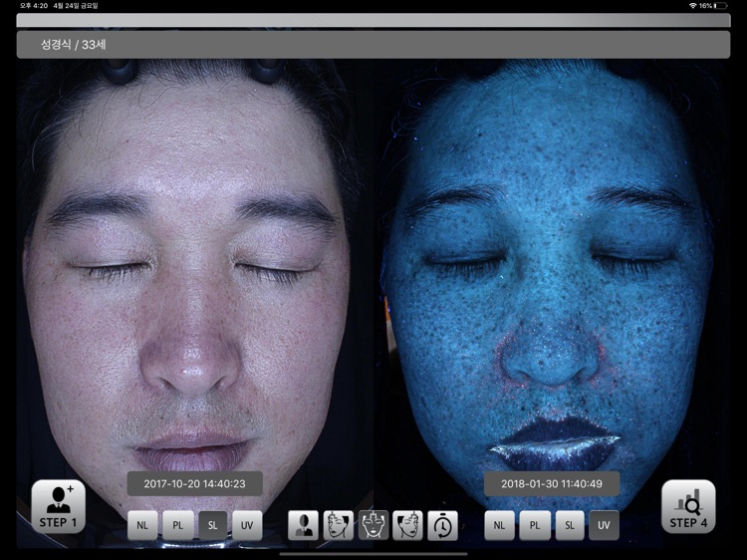Switch right photo to NL mode
Image resolution: width=747 pixels, height=560 pixels.
(499, 525)
